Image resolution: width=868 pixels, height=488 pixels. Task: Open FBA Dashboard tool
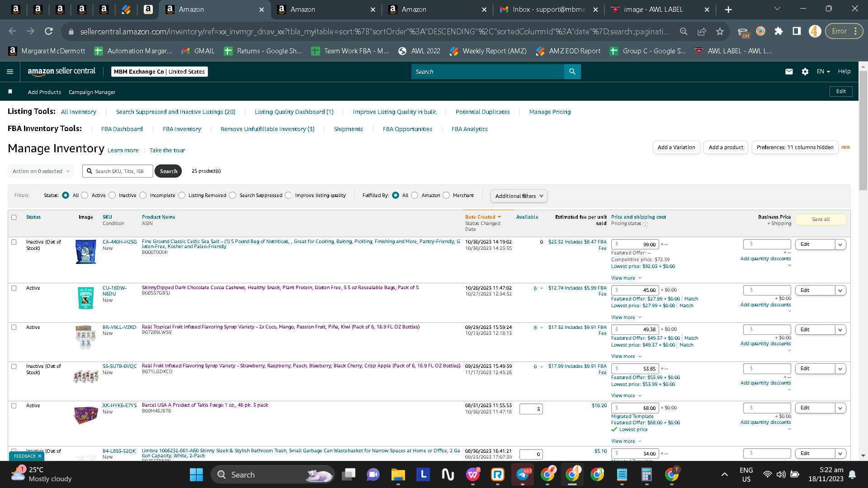122,129
